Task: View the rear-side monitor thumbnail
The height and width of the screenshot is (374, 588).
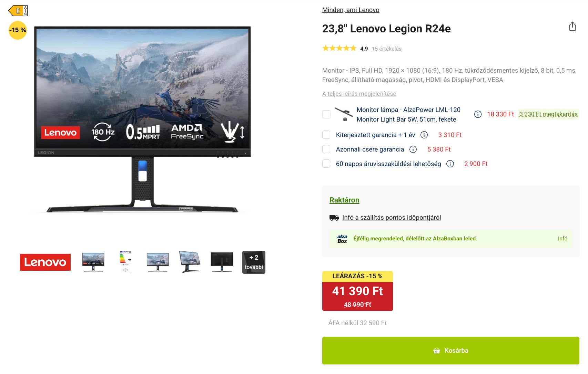Action: click(222, 262)
